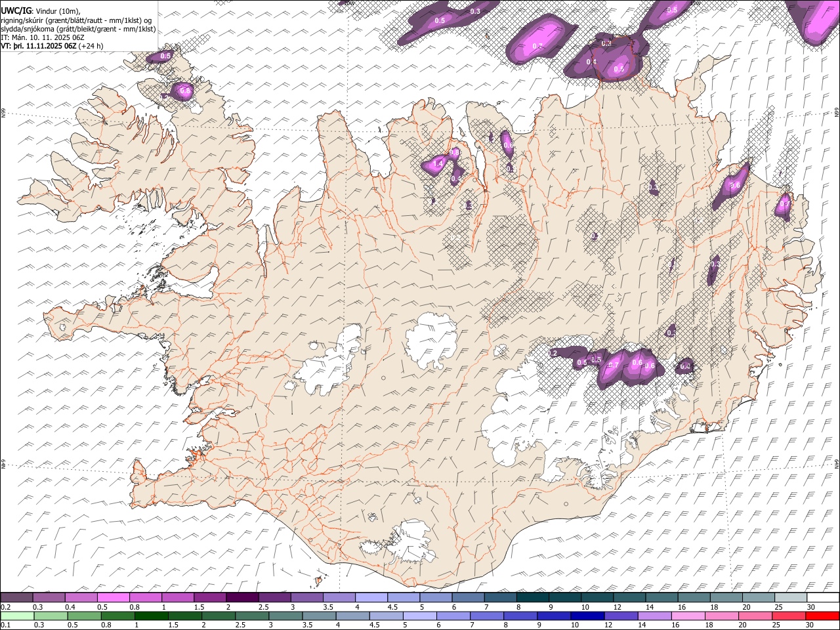Pick the darkest purple 2–2.5 snow scale swatch
Image resolution: width=840 pixels, height=630 pixels.
pyautogui.click(x=242, y=598)
